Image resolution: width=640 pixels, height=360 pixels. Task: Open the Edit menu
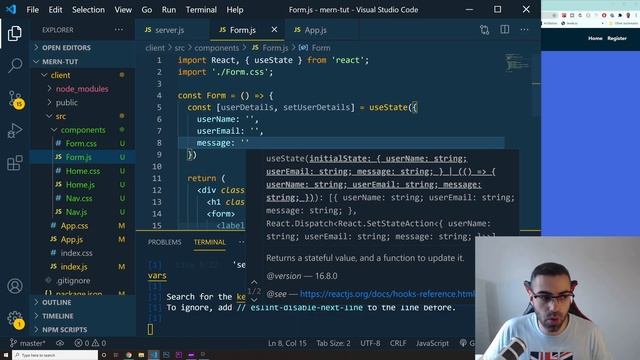coord(55,9)
